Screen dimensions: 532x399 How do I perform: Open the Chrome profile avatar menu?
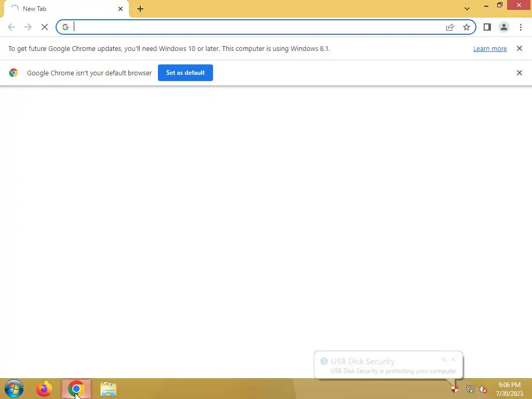pyautogui.click(x=504, y=27)
